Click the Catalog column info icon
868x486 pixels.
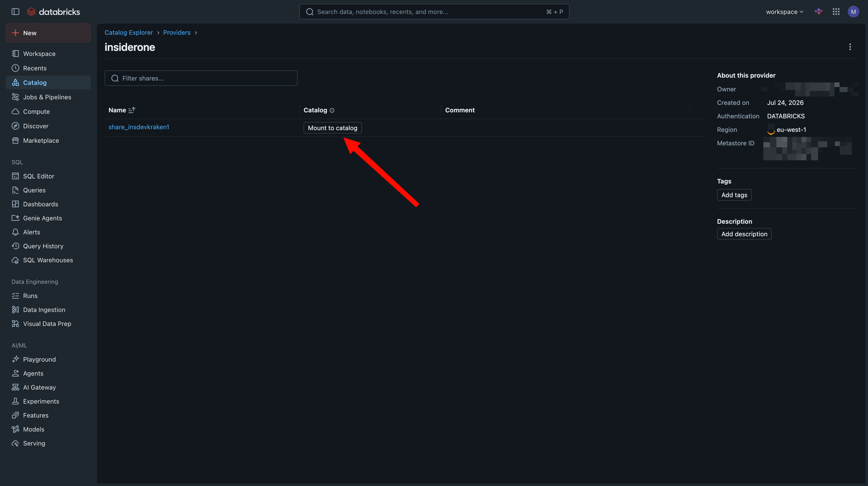[x=332, y=110]
